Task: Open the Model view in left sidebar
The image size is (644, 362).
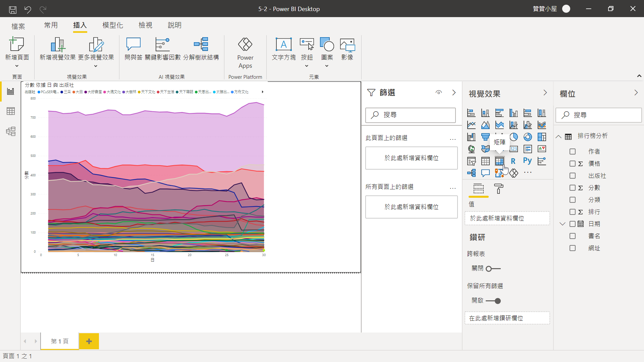Action: click(11, 131)
